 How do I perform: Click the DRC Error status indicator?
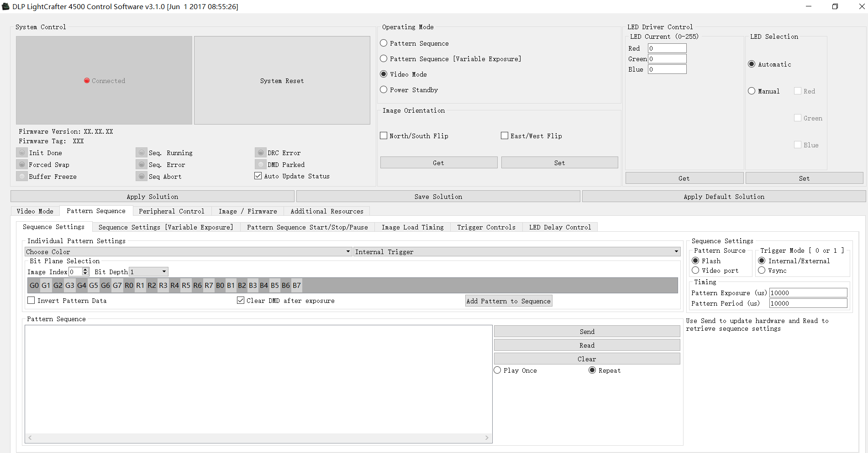(261, 153)
